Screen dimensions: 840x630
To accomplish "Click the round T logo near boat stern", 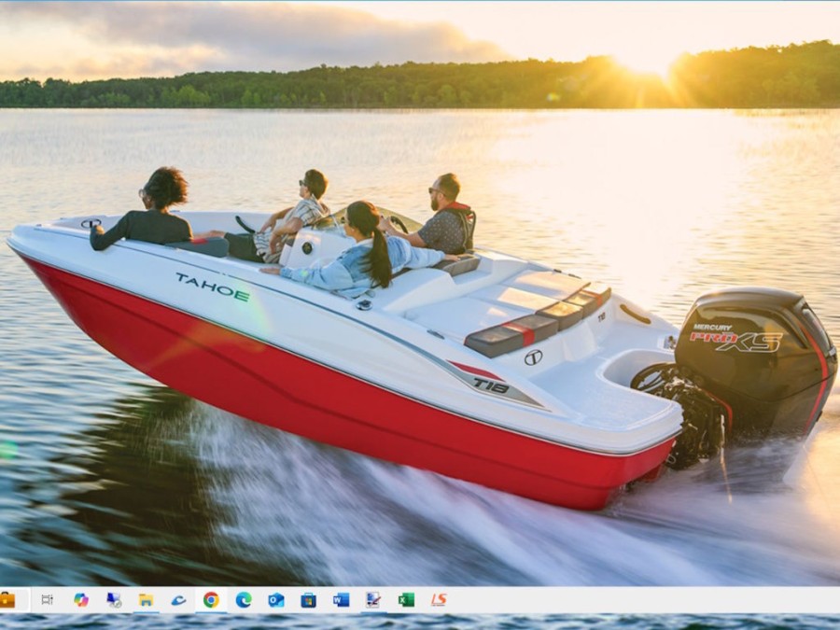I will pos(533,357).
